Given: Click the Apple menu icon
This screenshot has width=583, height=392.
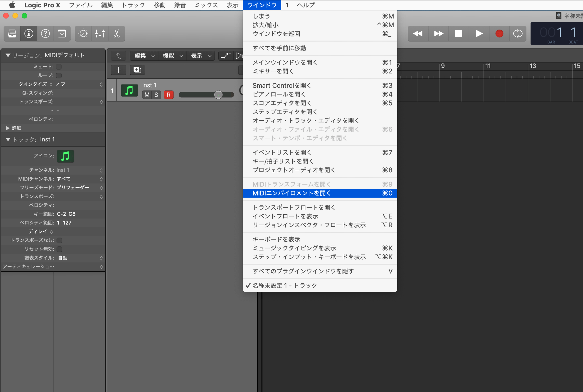Looking at the screenshot, I should (12, 5).
